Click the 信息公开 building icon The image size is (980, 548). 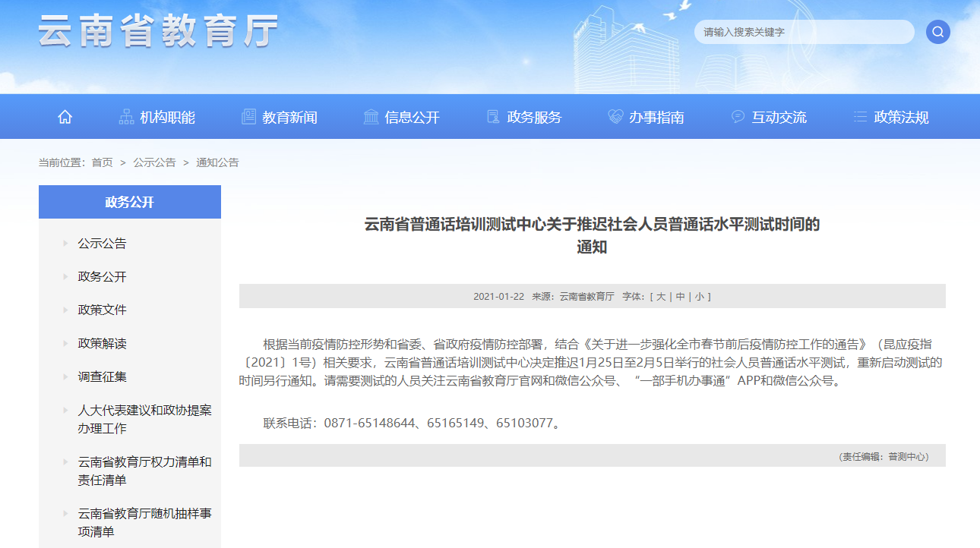point(371,117)
